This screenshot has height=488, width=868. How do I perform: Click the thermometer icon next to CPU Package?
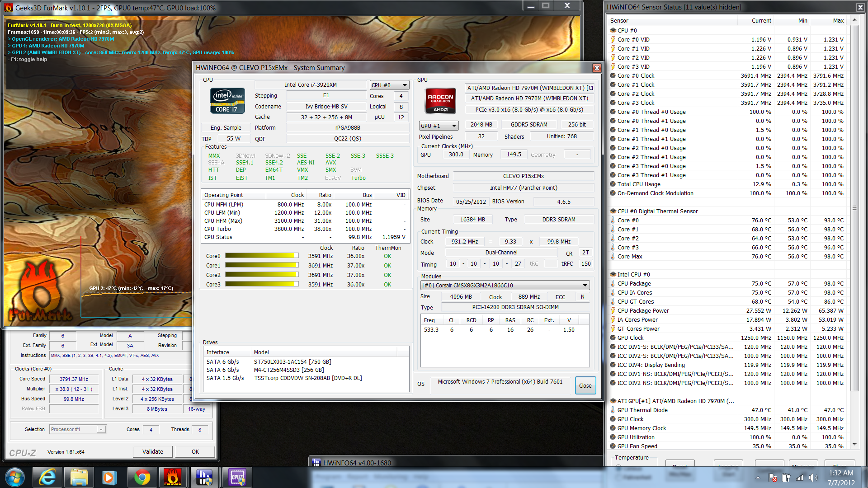[x=613, y=283]
